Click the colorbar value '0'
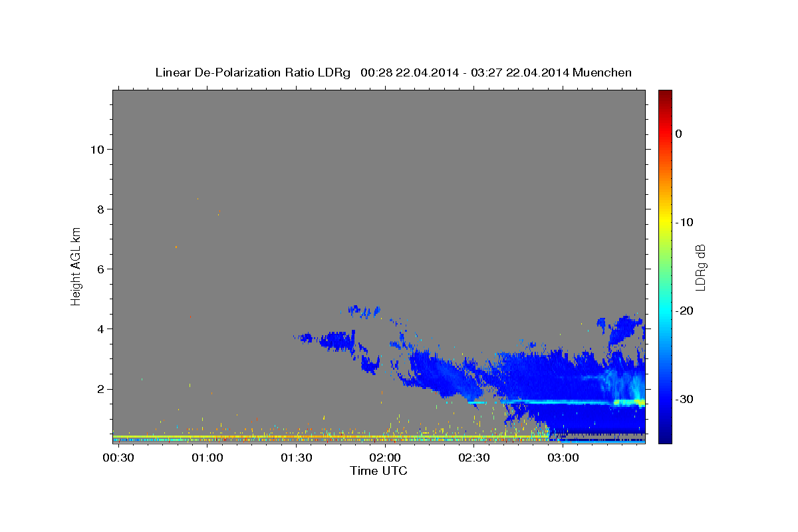 [678, 134]
